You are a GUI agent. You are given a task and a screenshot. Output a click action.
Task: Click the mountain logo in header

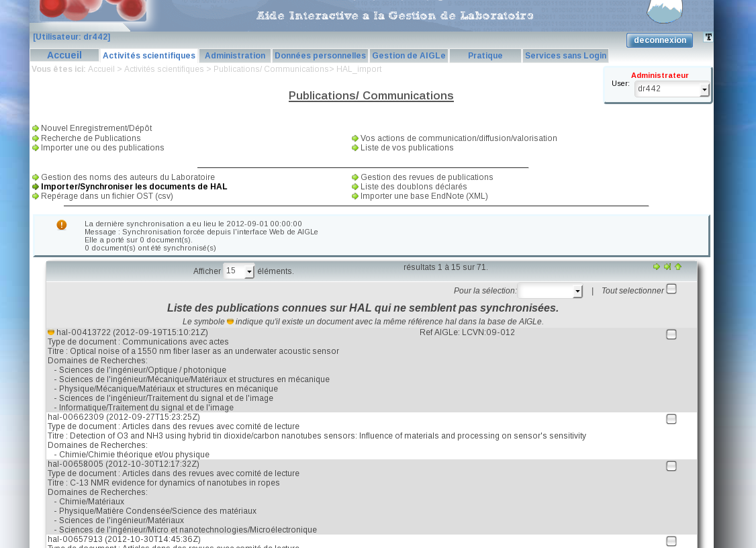tap(664, 11)
